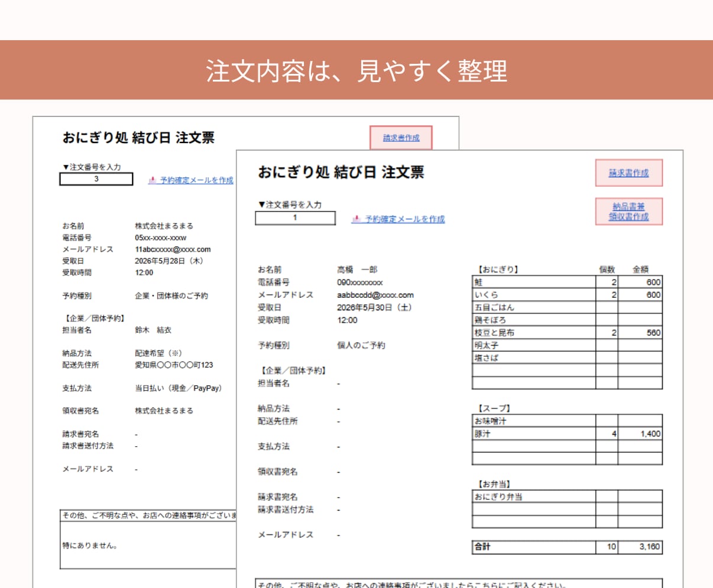Viewport: 713px width, 588px height.
Task: Select email 11abcxxxxx@xxxx.com in back sheet
Action: pyautogui.click(x=173, y=249)
